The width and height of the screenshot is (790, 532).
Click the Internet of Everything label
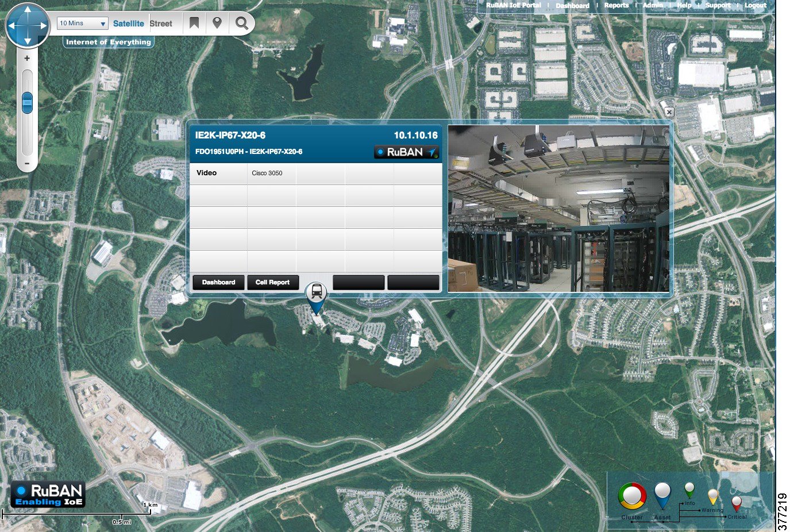(x=109, y=42)
